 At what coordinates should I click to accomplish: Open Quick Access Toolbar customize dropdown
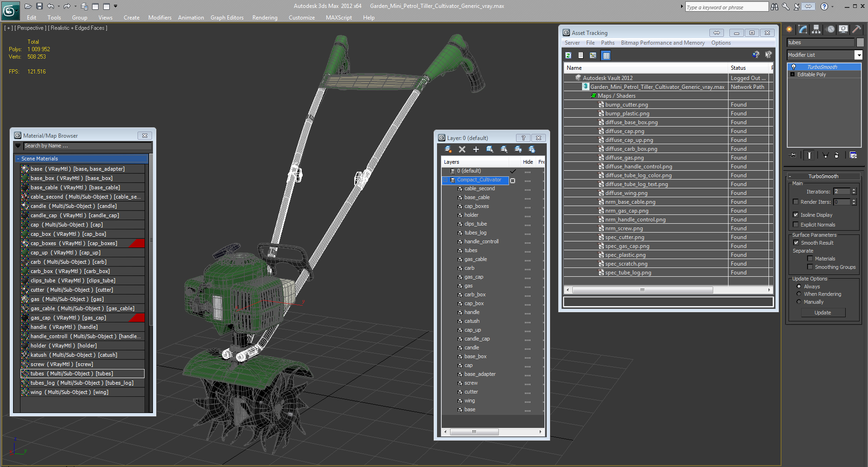pyautogui.click(x=116, y=6)
